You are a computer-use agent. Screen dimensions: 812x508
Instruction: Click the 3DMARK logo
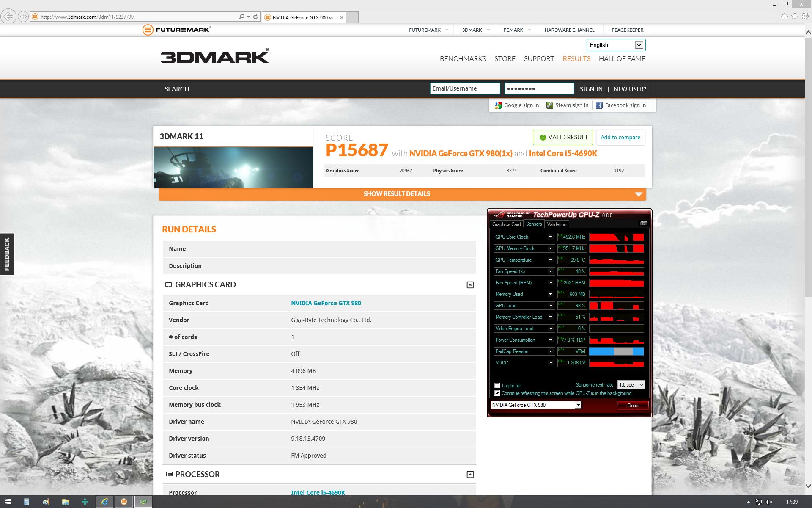tap(214, 56)
